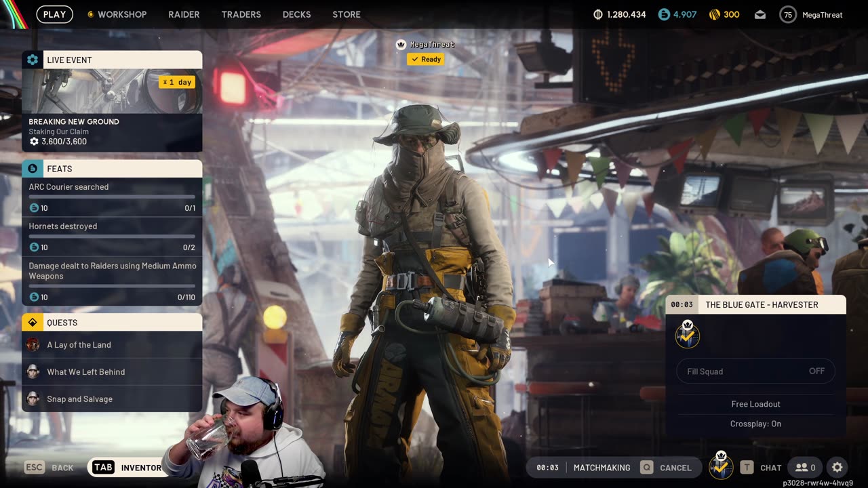The height and width of the screenshot is (488, 868).
Task: Open the MegaThreat profile name in top bar
Action: [822, 14]
